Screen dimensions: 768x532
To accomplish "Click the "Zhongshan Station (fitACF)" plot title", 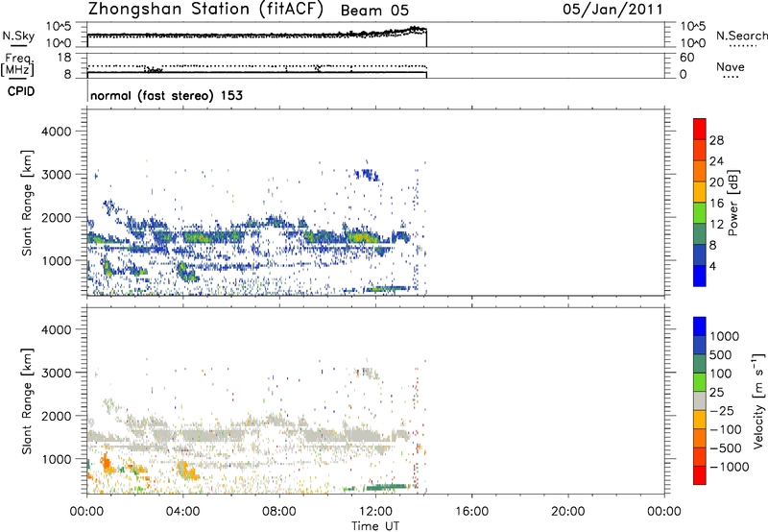I will point(205,10).
